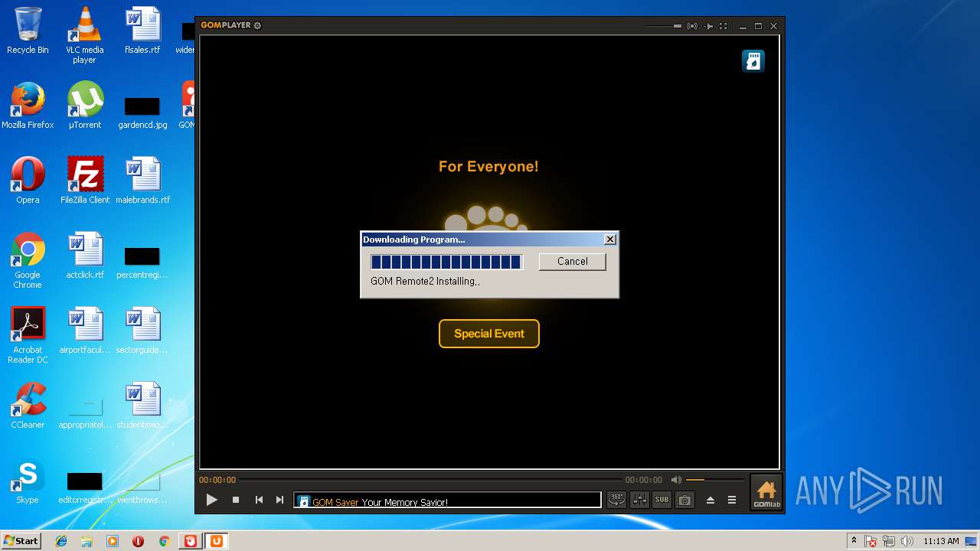980x551 pixels.
Task: Show hidden system tray icons
Action: coord(854,541)
